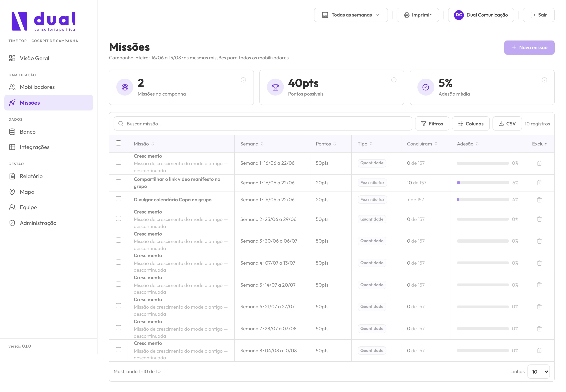
Task: Focus the Buscar missão search field
Action: pos(263,123)
